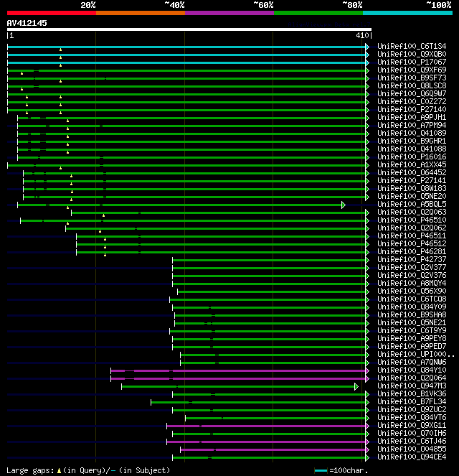The image size is (459, 476).
Task: Open the UniRef100_B9SF73 entry
Action: (x=412, y=78)
